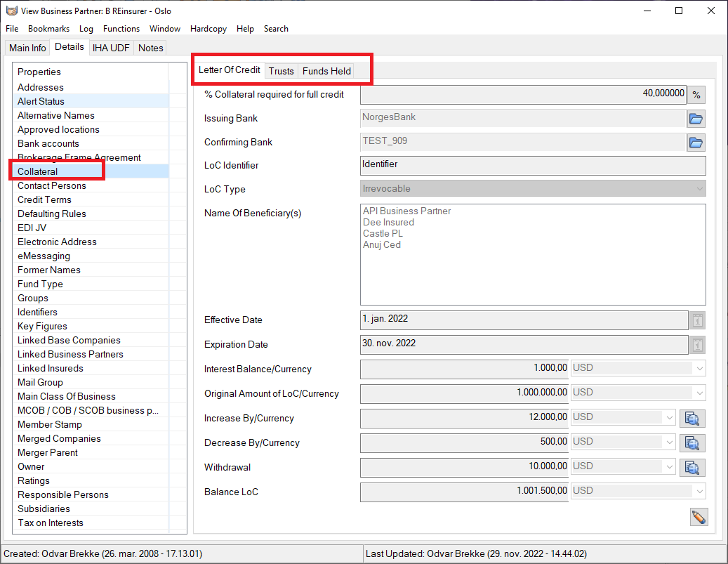Open Increase By currency dropdown
This screenshot has height=564, width=728.
click(x=668, y=417)
